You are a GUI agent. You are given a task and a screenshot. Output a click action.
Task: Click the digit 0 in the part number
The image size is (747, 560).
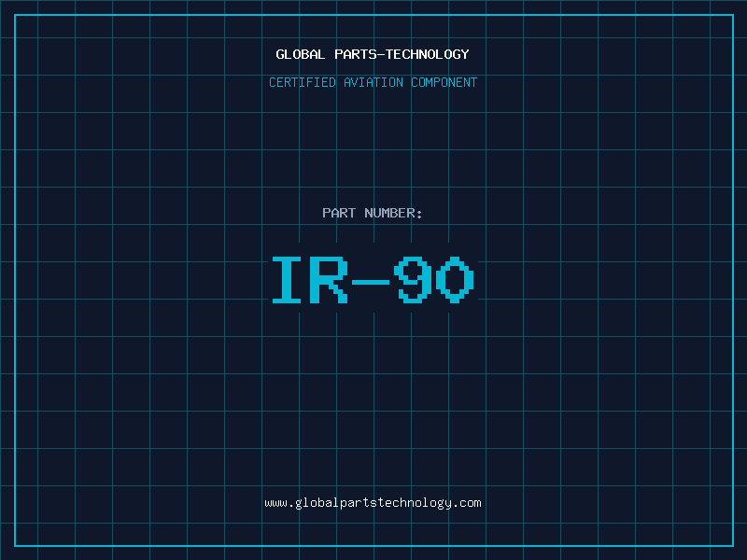click(x=455, y=281)
